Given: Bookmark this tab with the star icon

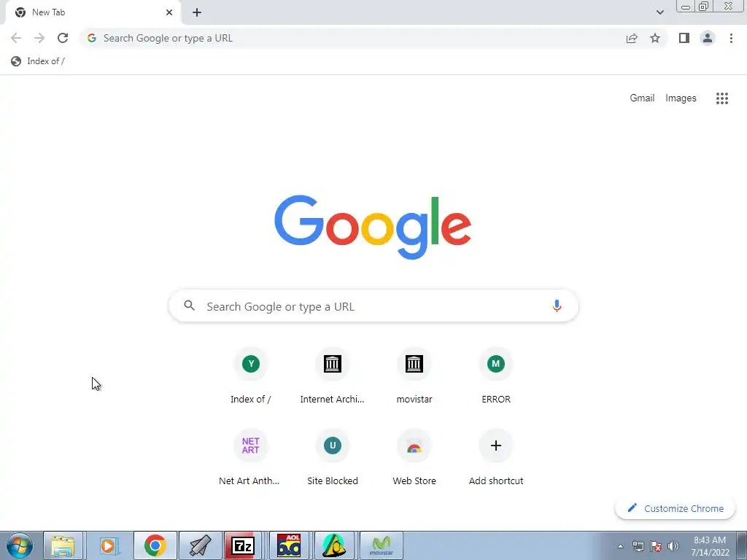Looking at the screenshot, I should click(x=655, y=38).
